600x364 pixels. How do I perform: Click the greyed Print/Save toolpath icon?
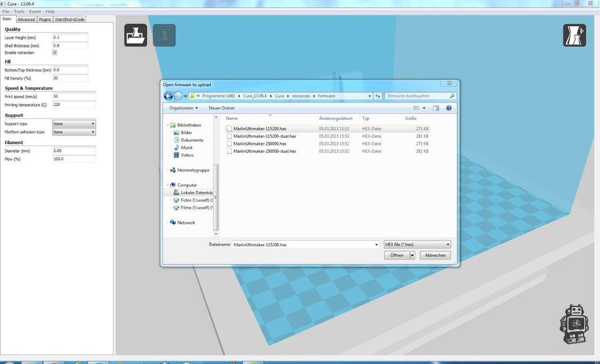164,35
